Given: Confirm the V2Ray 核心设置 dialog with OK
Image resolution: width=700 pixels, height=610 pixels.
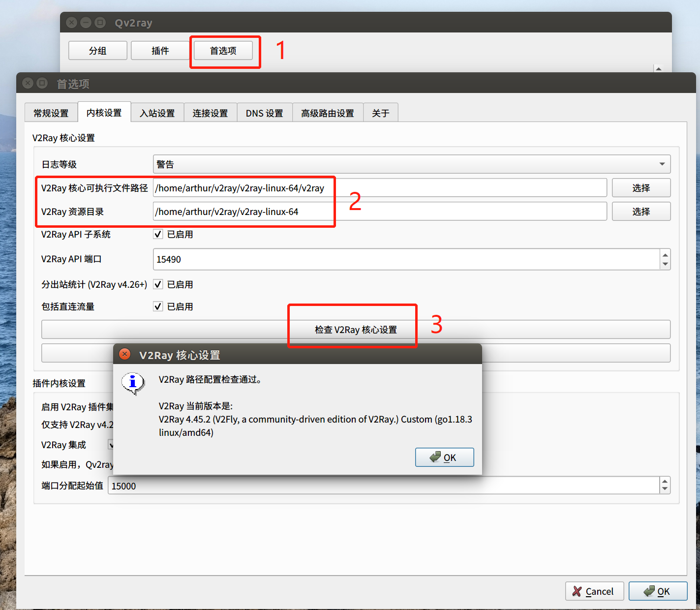Looking at the screenshot, I should pos(444,457).
